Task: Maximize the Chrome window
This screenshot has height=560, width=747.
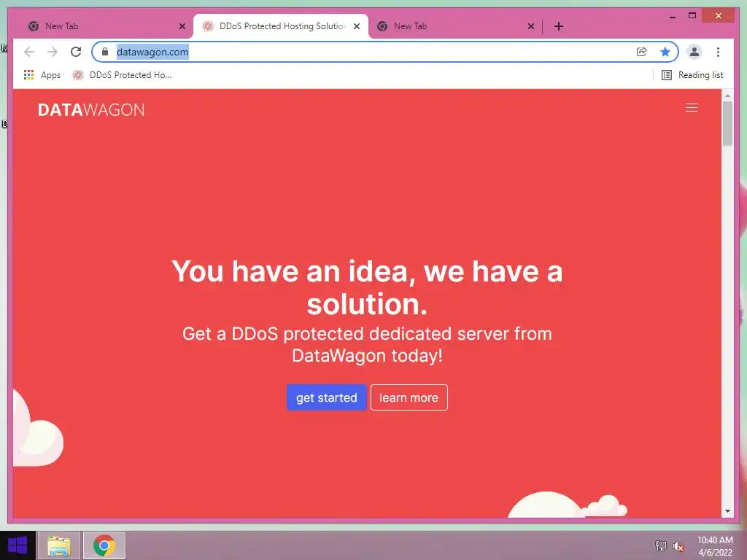Action: tap(692, 16)
